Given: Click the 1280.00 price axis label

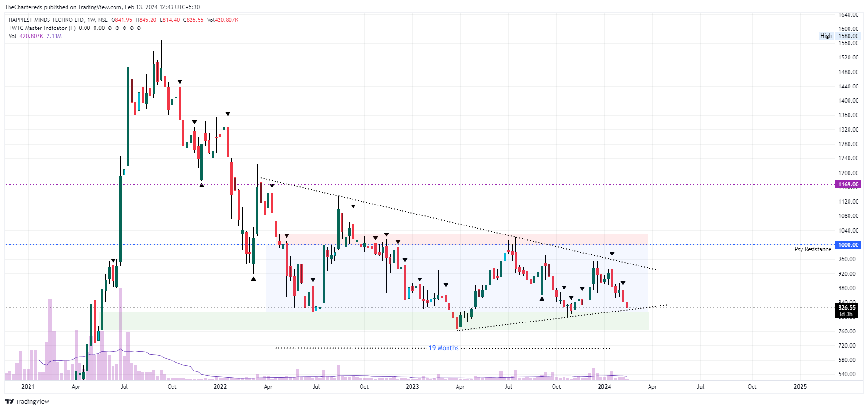Looking at the screenshot, I should point(849,144).
